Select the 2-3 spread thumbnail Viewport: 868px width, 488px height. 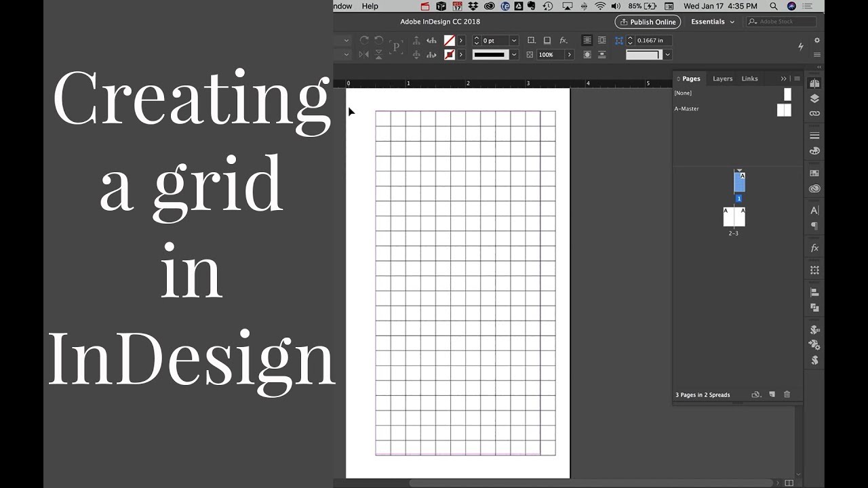(734, 217)
